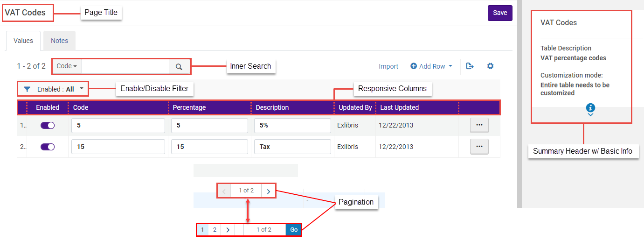The height and width of the screenshot is (241, 644).
Task: Expand summary panel with the chevron below info icon
Action: [590, 115]
